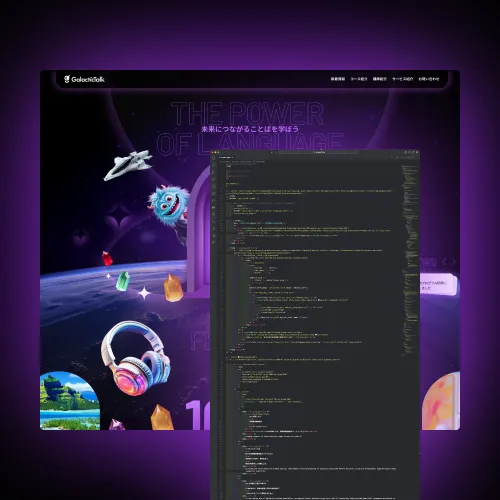The image size is (500, 500).
Task: Click the editor forward navigation arrow
Action: click(276, 152)
